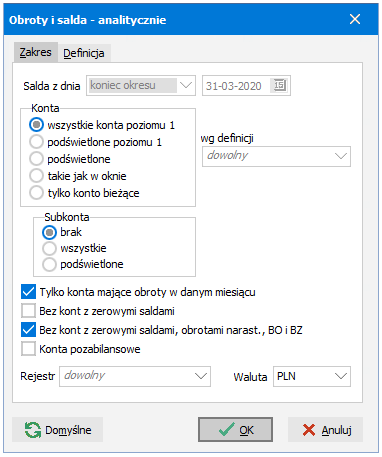Open the calendar icon next to 31-03-2020
Viewport: 382px width, 457px height.
[279, 86]
